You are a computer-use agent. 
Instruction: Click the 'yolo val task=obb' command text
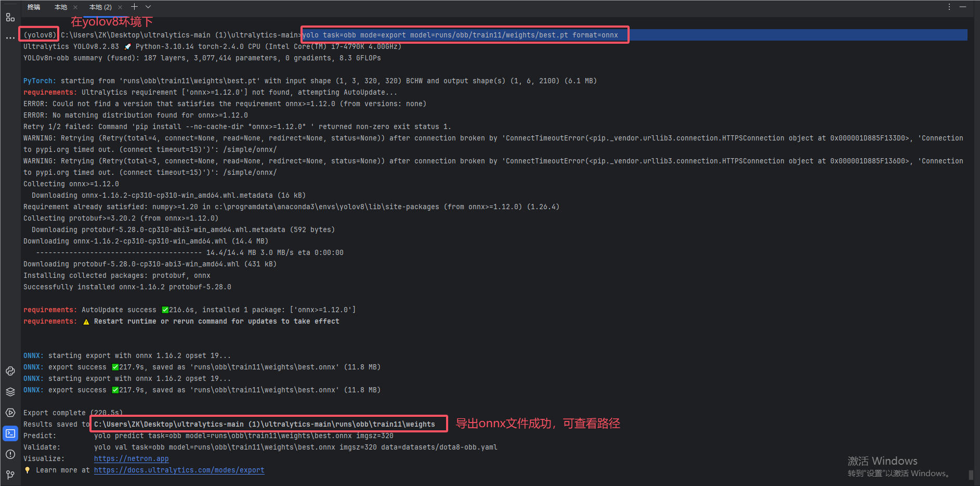click(295, 447)
